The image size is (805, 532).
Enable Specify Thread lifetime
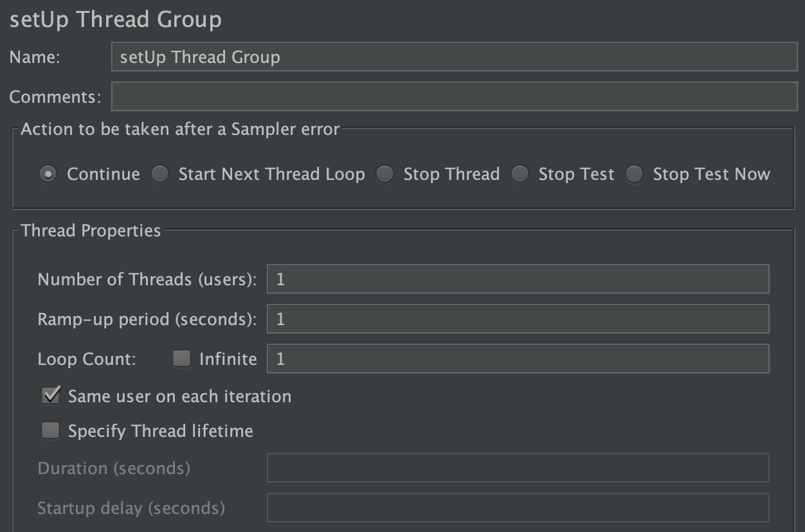50,430
